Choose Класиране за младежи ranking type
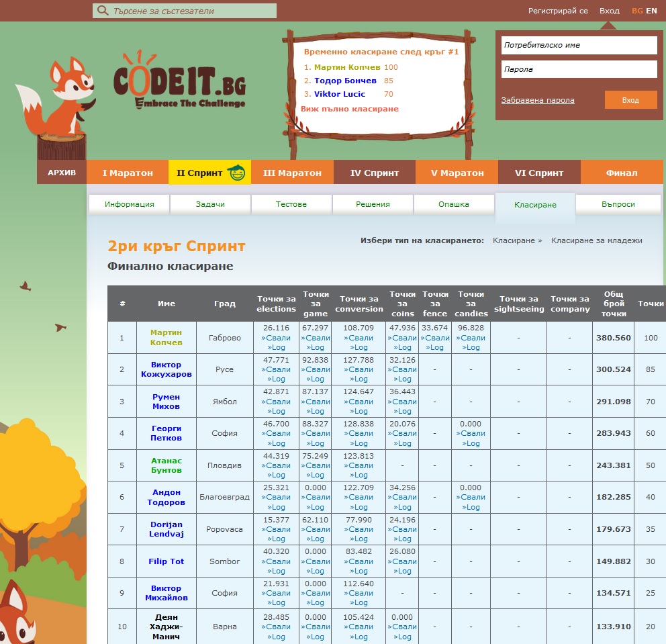The image size is (666, 644). click(x=596, y=240)
